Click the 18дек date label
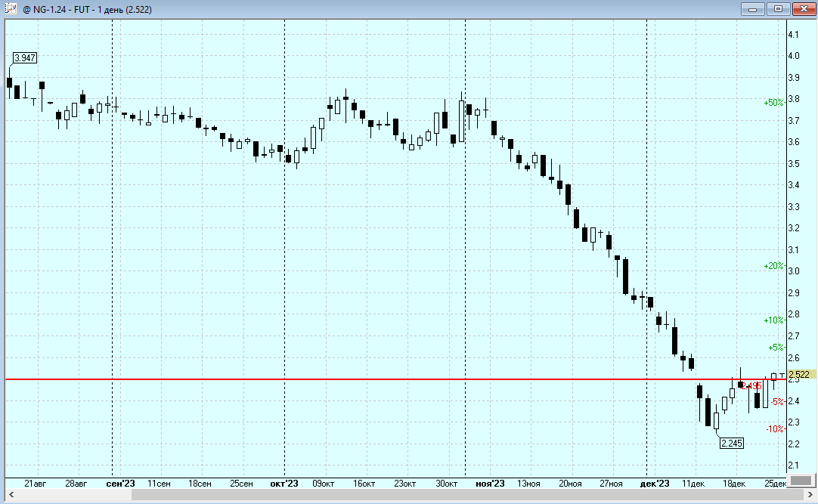The image size is (818, 504). pos(734,483)
